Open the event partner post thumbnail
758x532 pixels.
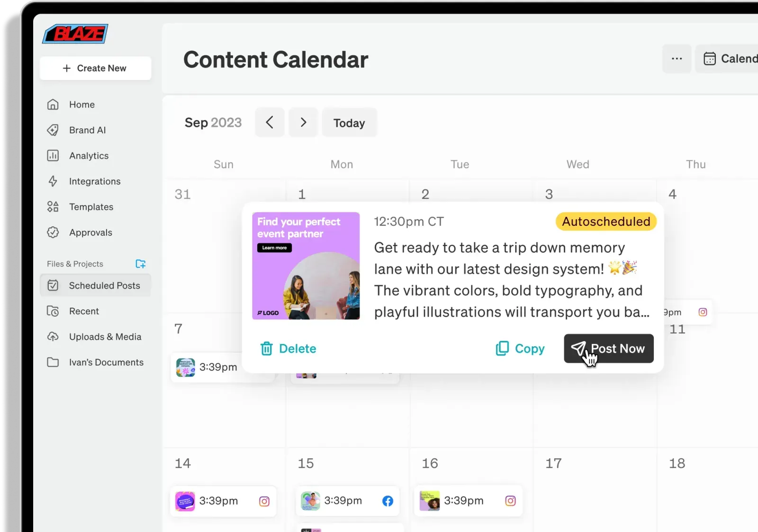[306, 266]
